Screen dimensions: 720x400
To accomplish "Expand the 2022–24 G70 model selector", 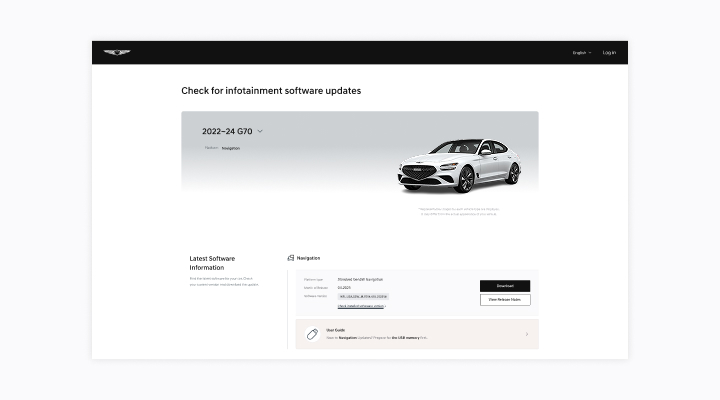I will coord(227,131).
